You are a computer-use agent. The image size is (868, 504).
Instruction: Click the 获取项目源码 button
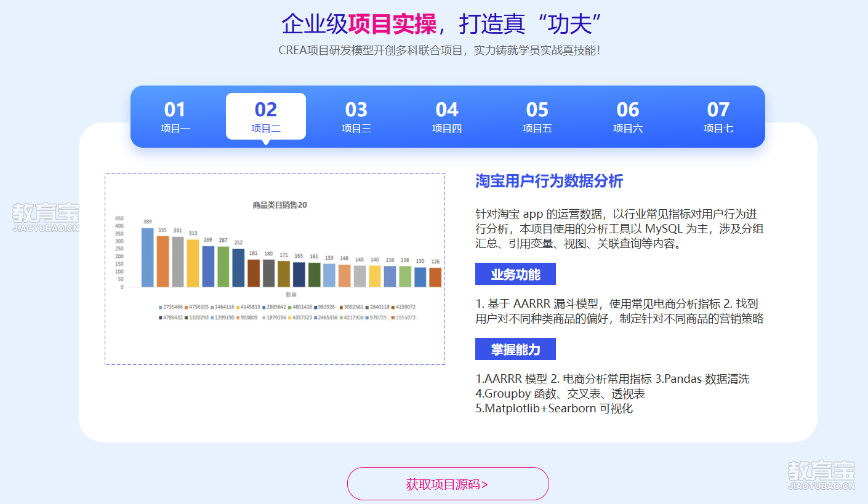pyautogui.click(x=448, y=484)
